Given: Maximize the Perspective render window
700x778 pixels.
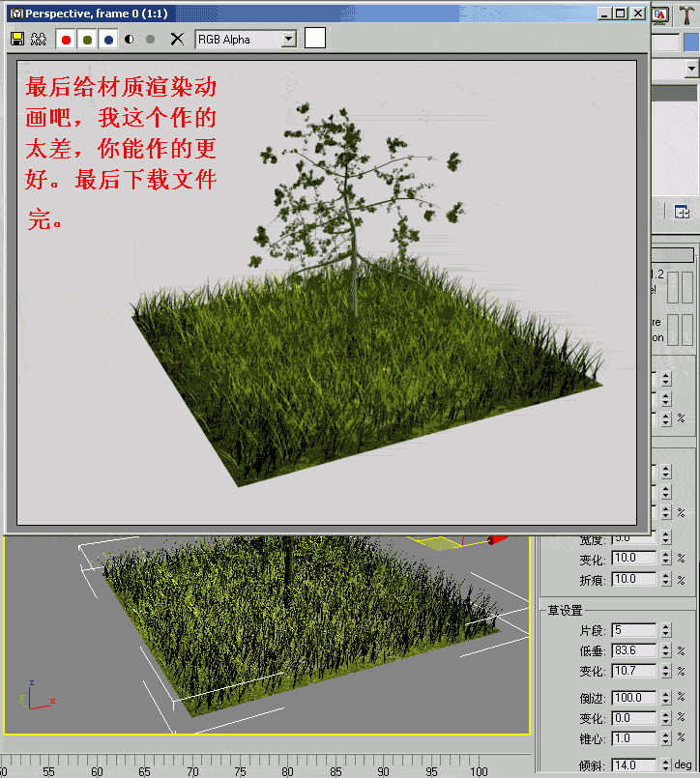Looking at the screenshot, I should pos(620,14).
